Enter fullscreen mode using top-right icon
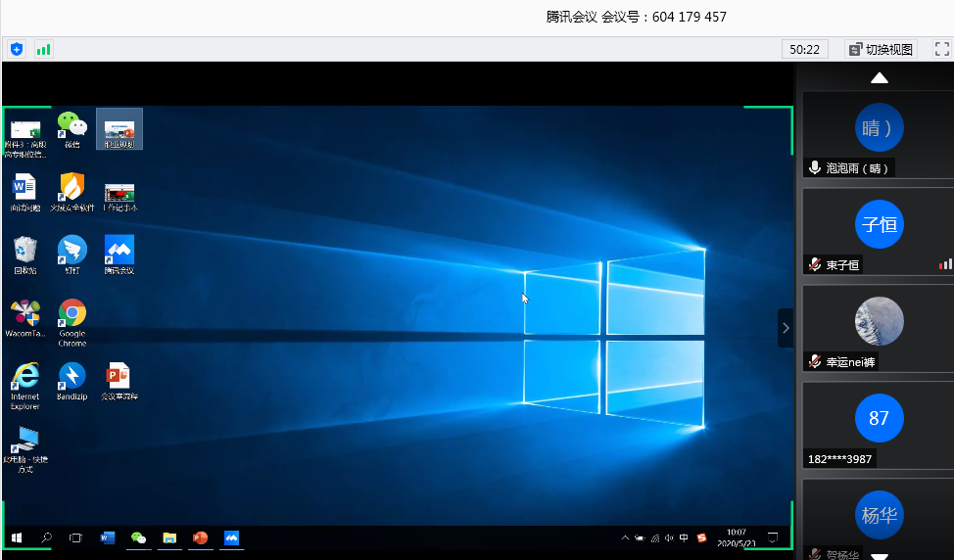 click(x=942, y=49)
